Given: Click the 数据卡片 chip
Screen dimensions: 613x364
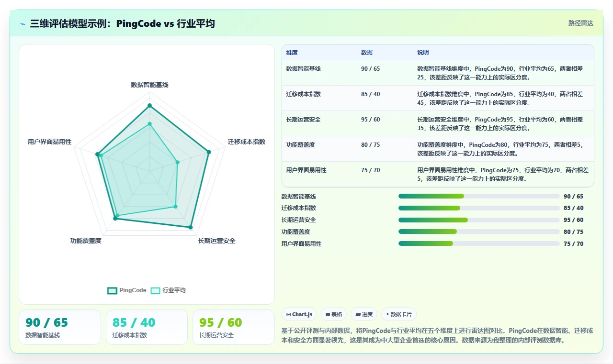Looking at the screenshot, I should coord(399,314).
